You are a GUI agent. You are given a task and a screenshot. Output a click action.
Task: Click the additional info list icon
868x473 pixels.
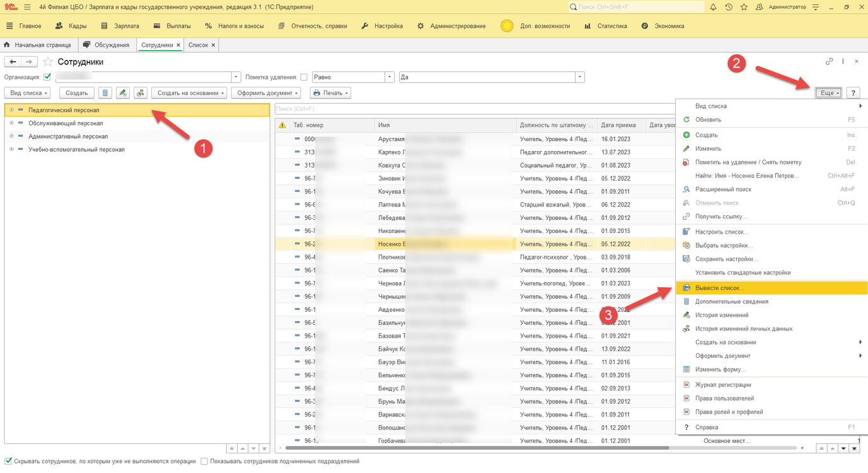tap(105, 93)
